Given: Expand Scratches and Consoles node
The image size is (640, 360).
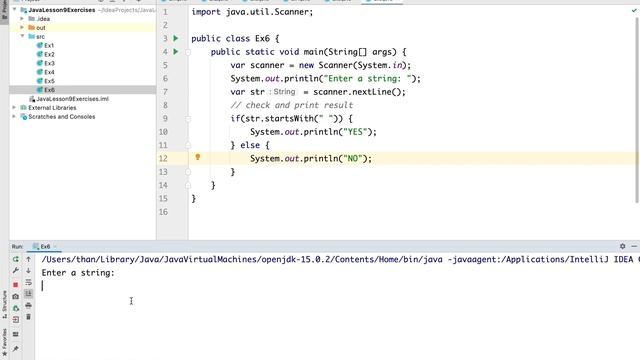Looking at the screenshot, I should coord(14,117).
